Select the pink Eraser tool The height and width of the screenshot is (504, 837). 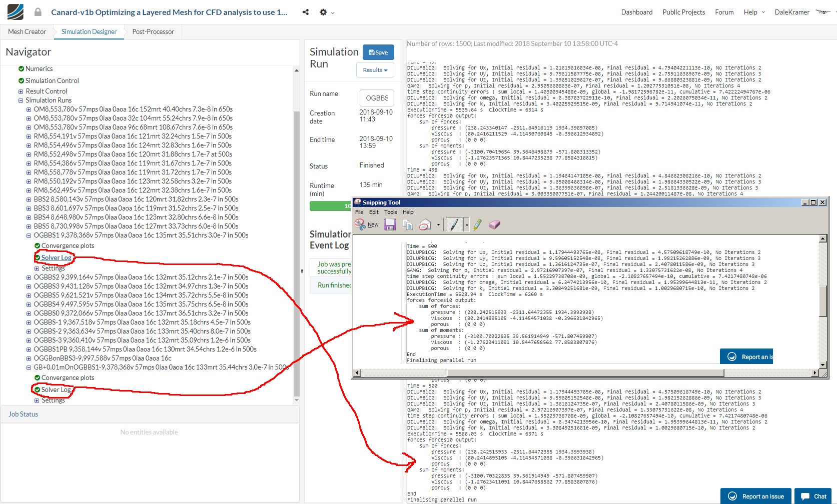pos(494,224)
